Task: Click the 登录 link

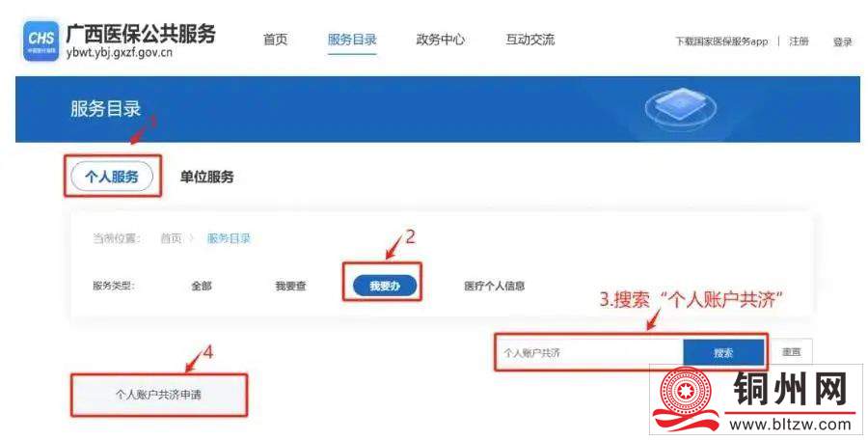Action: tap(843, 42)
